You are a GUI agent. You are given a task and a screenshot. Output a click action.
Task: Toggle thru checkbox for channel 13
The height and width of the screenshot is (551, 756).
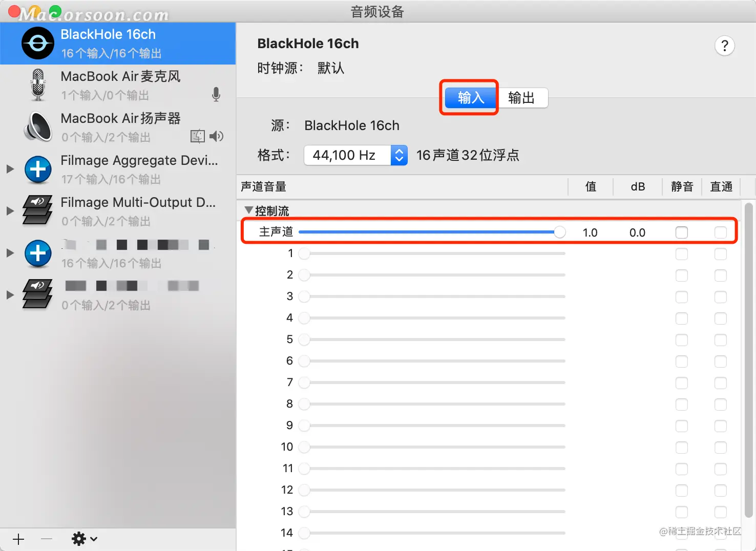point(721,512)
